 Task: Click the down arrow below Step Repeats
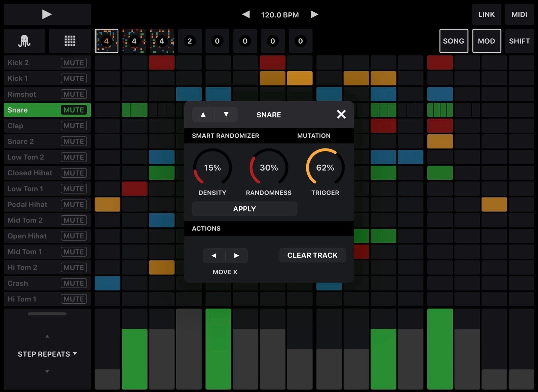[x=47, y=372]
